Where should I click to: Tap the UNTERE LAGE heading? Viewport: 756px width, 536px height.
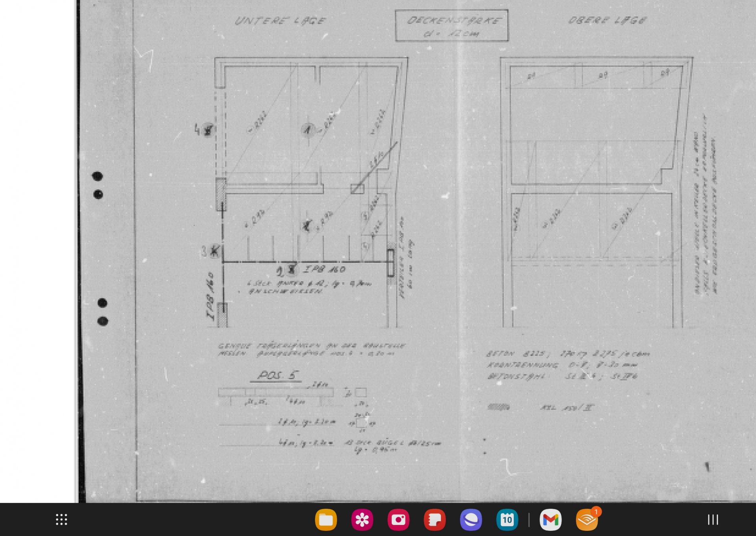tap(280, 21)
